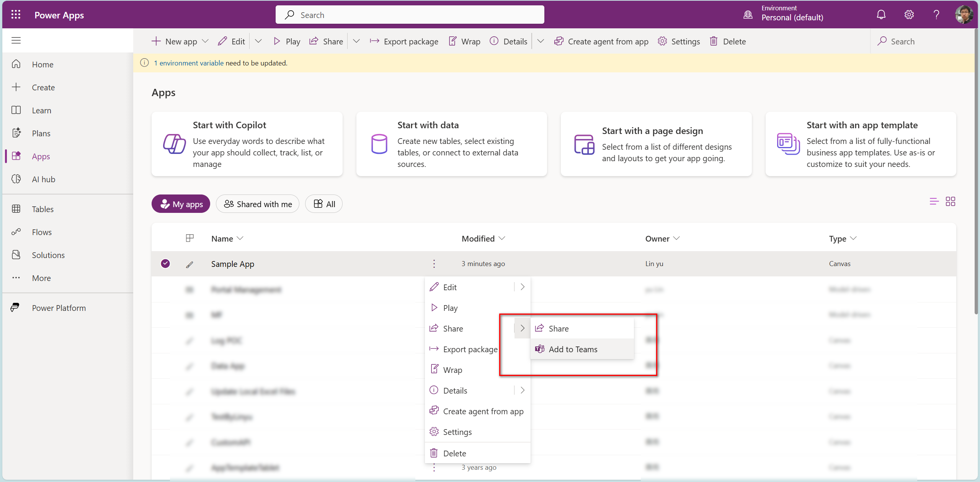Viewport: 980px width, 482px height.
Task: Collapse the left navigation hamburger menu
Action: (16, 40)
